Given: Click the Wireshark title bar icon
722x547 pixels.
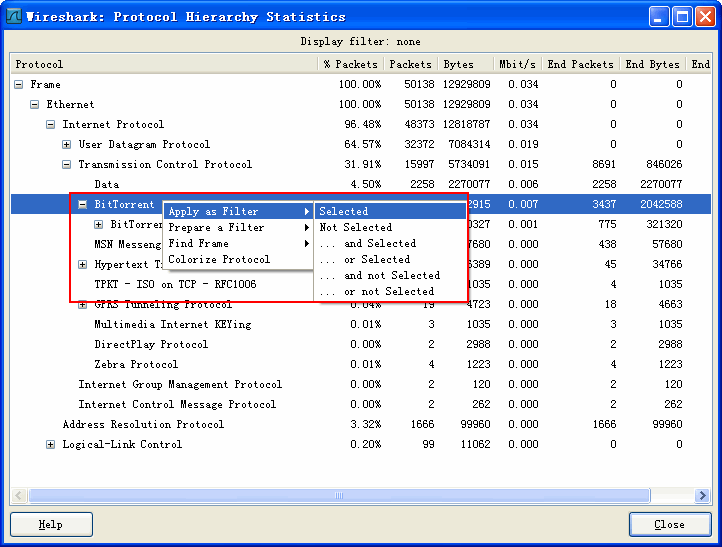Looking at the screenshot, I should (x=14, y=16).
